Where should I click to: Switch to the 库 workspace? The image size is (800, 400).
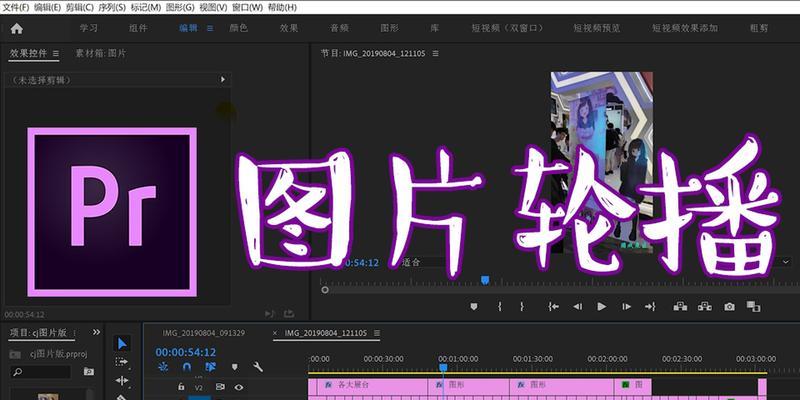click(434, 29)
